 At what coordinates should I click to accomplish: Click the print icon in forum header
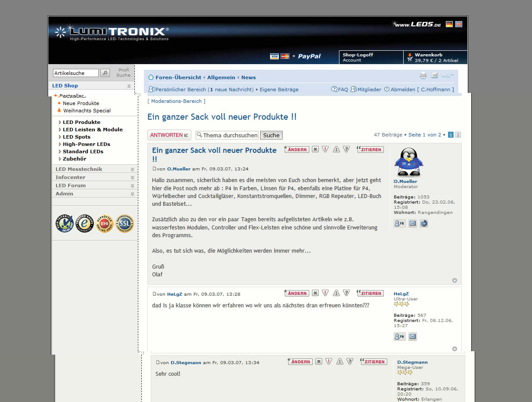coord(423,76)
